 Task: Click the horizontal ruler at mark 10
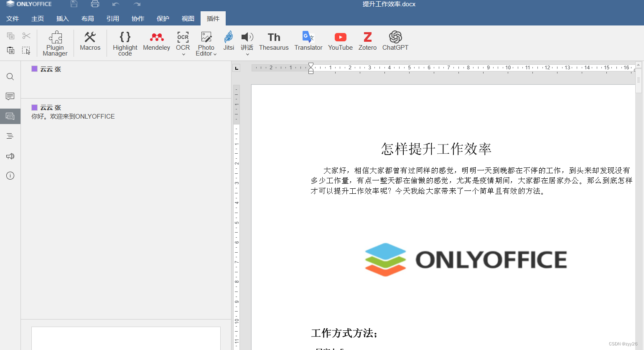tap(508, 68)
